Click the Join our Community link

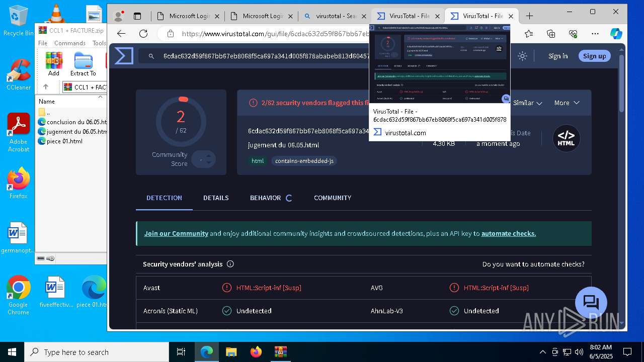[x=176, y=233]
